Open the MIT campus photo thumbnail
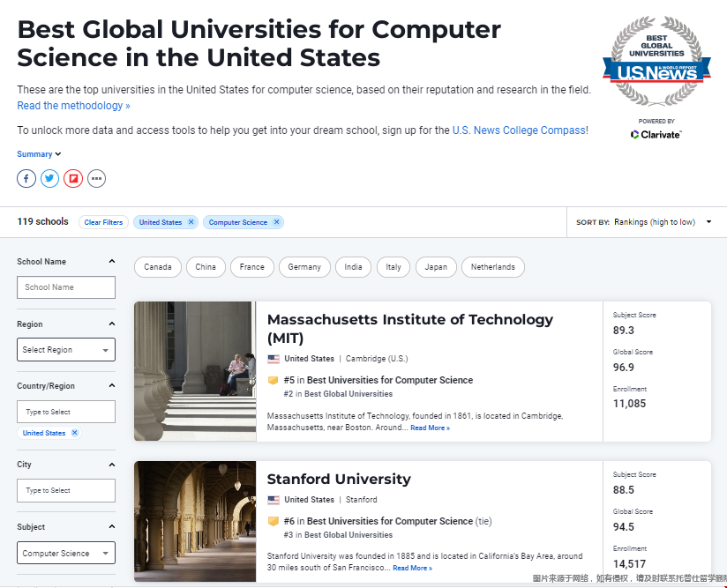727x588 pixels. pos(195,371)
